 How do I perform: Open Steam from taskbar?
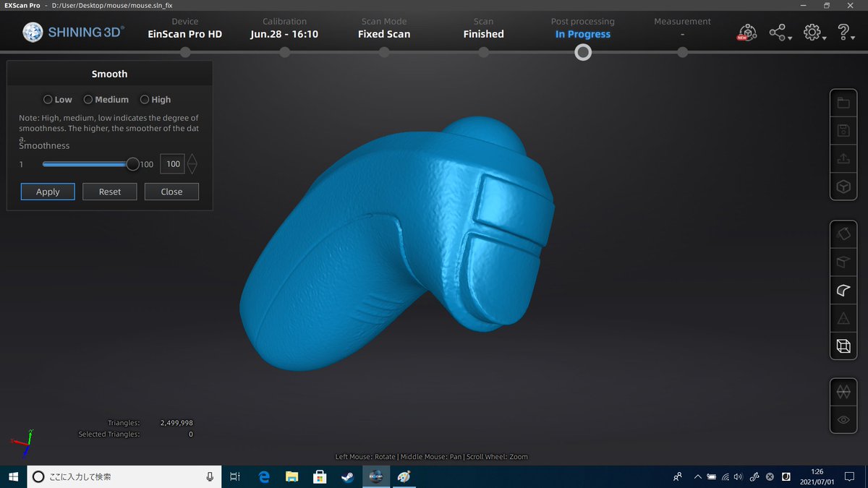tap(347, 476)
